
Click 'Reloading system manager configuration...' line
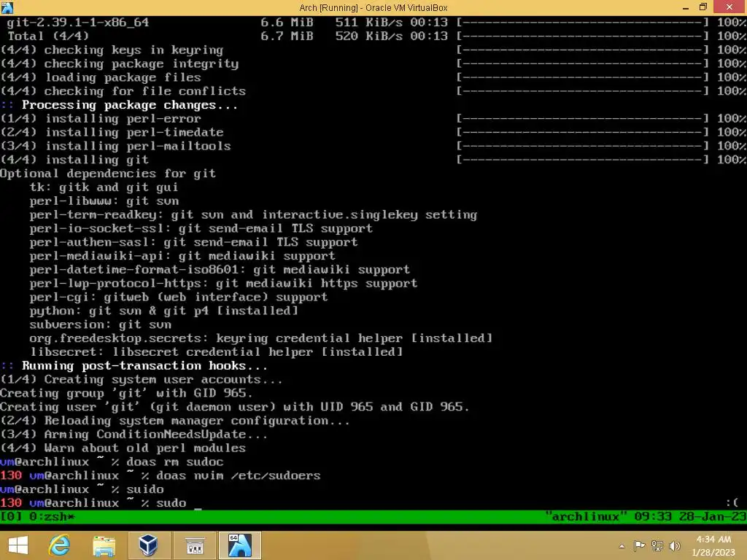[x=175, y=421]
